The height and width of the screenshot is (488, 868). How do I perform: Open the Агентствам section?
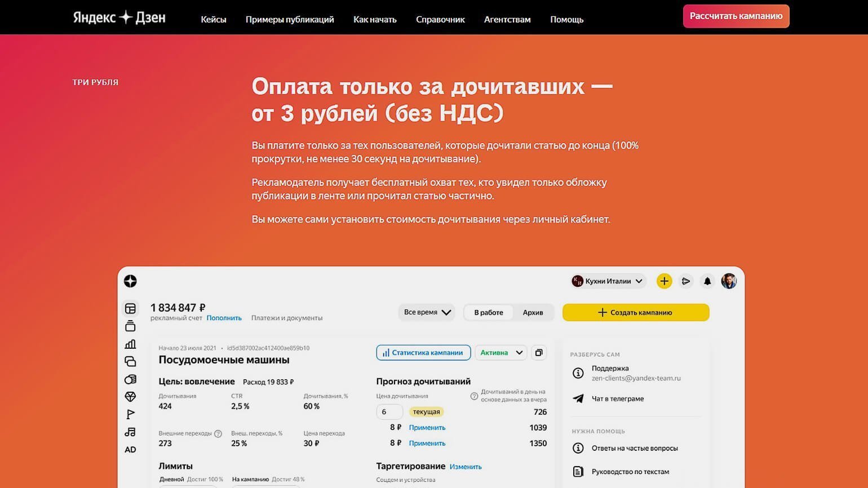[x=507, y=19]
